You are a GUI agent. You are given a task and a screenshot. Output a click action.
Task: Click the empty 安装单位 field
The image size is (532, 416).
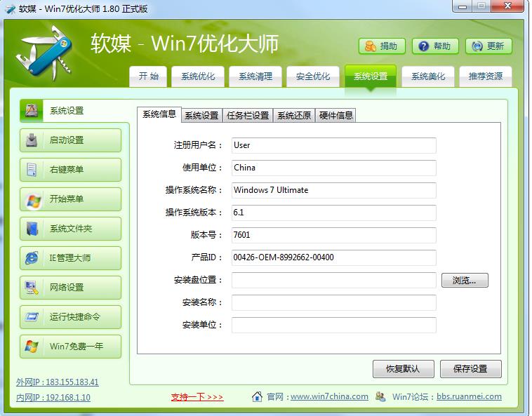[x=334, y=325]
